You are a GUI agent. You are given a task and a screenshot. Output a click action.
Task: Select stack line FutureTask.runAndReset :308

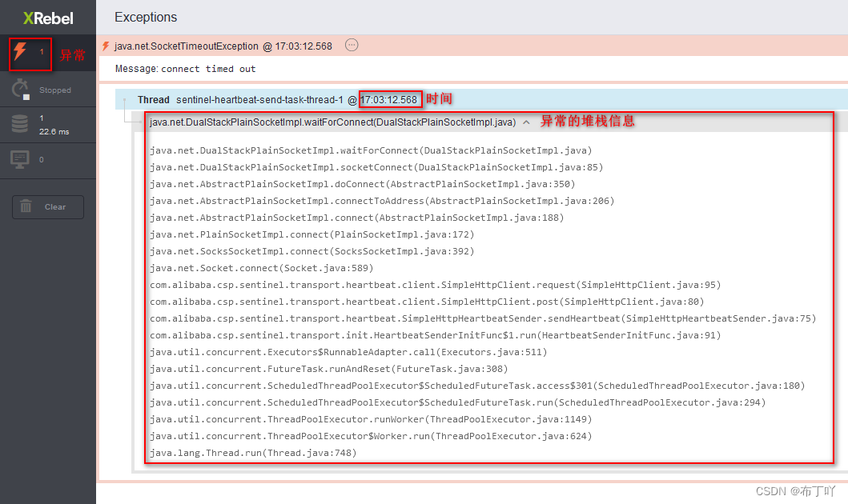click(x=329, y=369)
